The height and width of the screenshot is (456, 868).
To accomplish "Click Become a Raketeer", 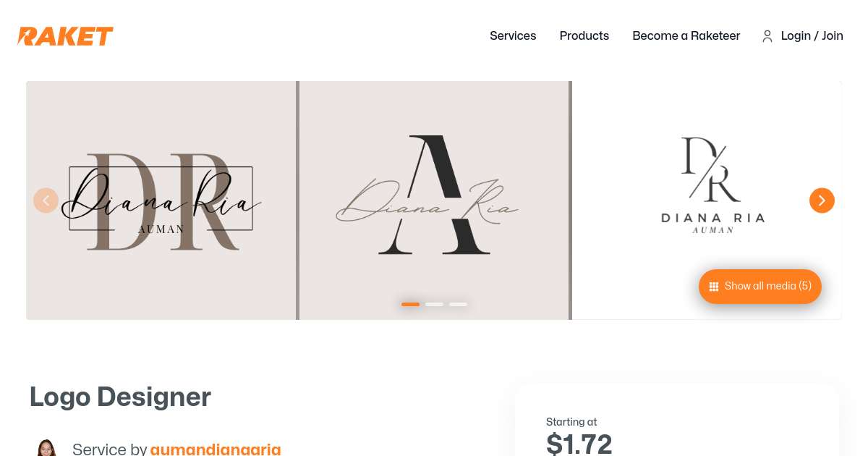I will point(686,36).
